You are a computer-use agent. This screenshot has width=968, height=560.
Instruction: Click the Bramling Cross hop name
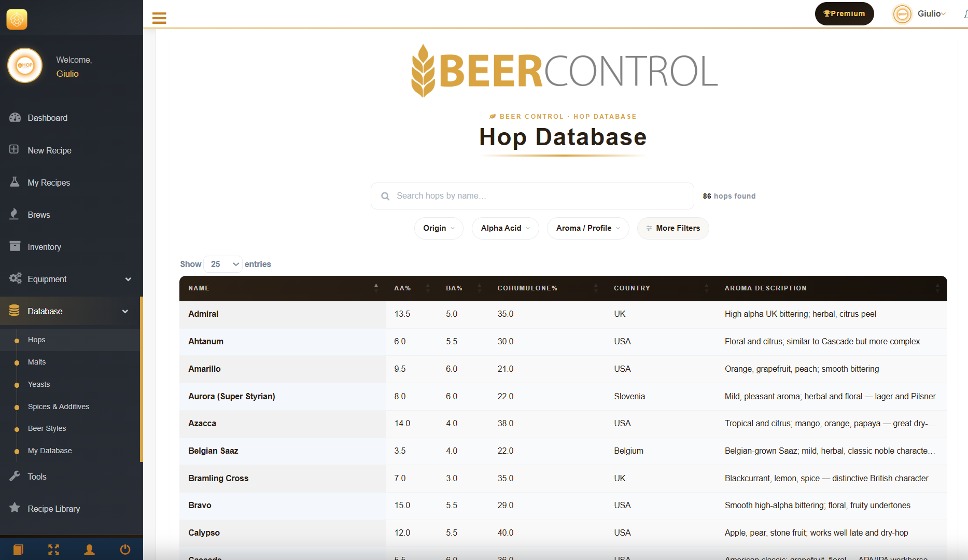pos(218,478)
